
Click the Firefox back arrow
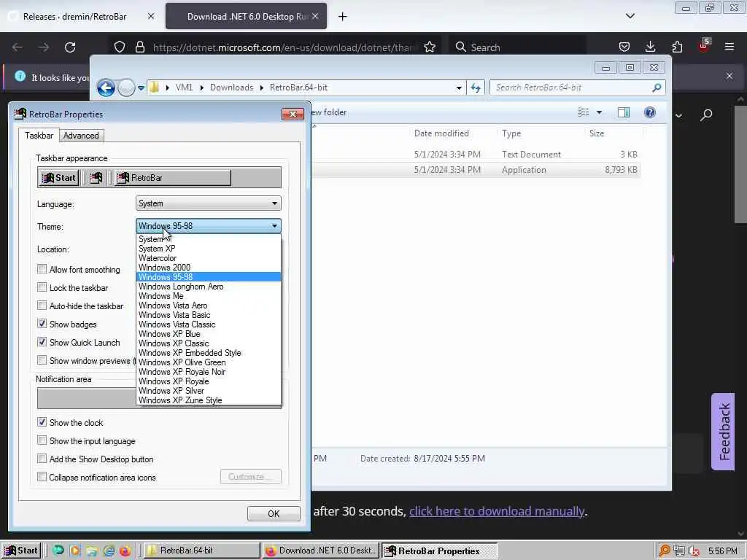18,47
